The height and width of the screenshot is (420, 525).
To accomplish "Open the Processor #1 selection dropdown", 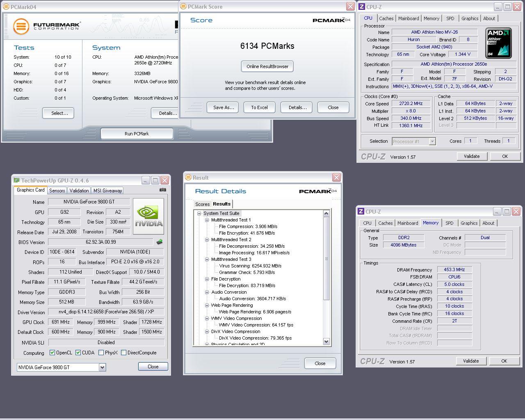I will coord(432,142).
